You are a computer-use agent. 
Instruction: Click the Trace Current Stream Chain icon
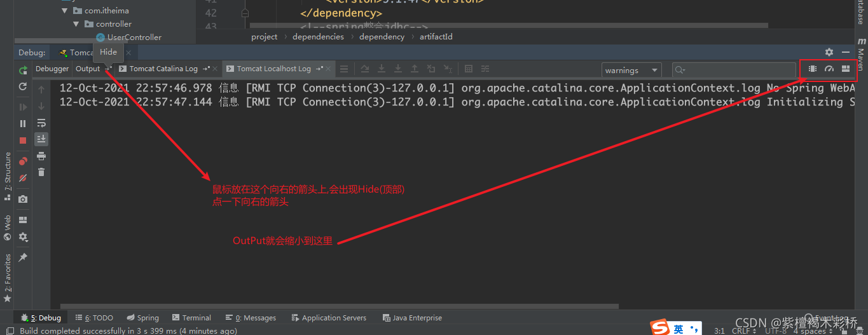pos(485,69)
